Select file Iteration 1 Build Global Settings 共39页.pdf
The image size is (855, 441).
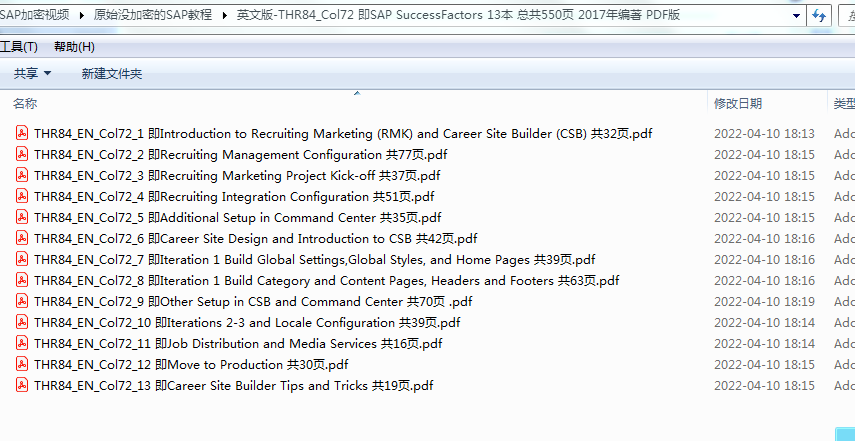point(315,260)
